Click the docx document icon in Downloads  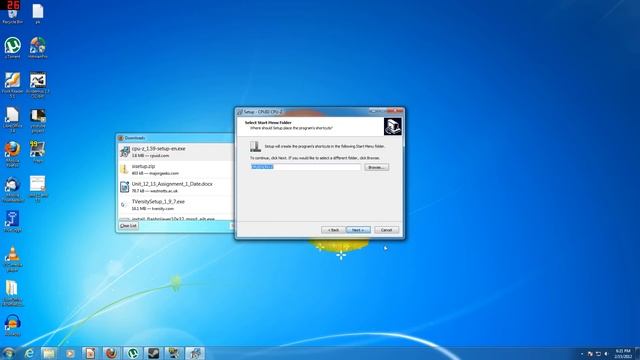pyautogui.click(x=124, y=187)
